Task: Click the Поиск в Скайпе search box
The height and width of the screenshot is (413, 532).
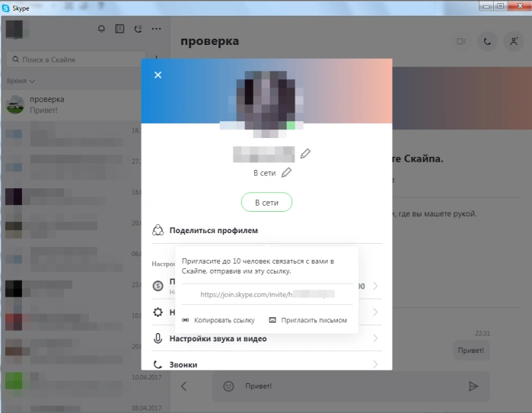Action: click(x=76, y=59)
